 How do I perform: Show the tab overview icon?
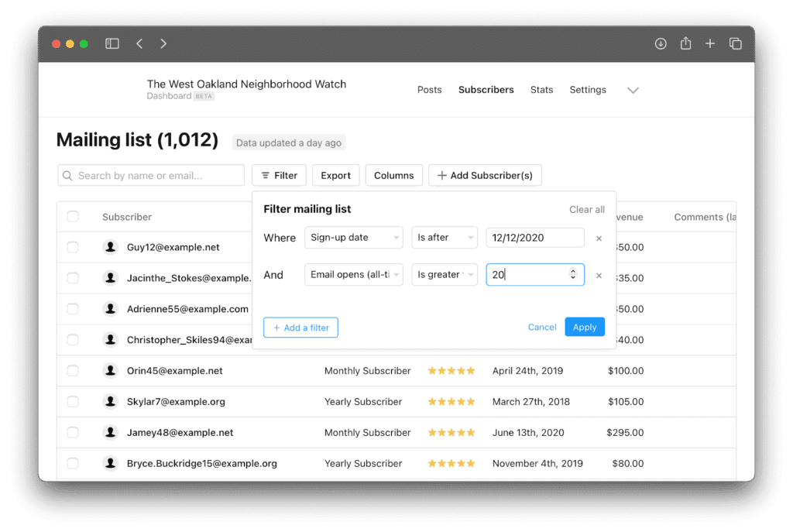[736, 44]
